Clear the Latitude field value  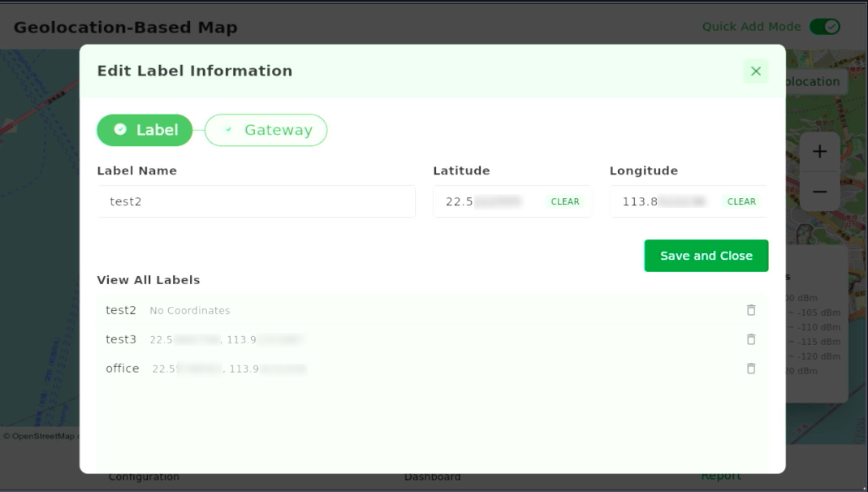point(564,201)
